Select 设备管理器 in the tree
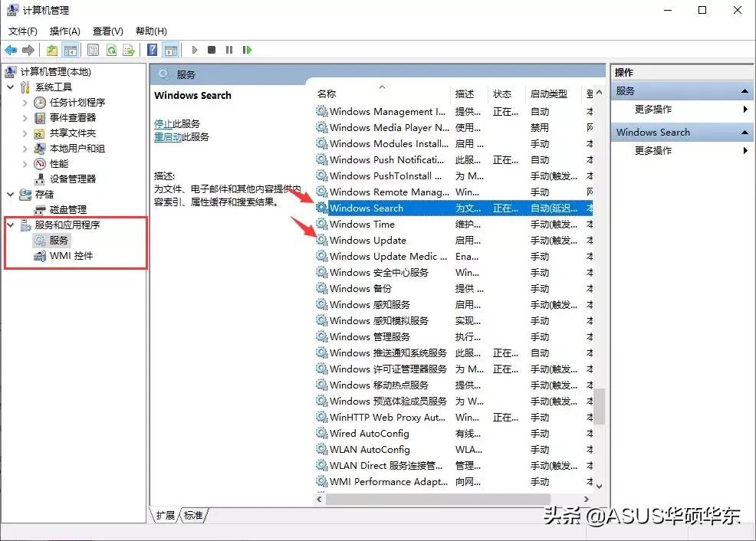756x541 pixels. (x=72, y=179)
